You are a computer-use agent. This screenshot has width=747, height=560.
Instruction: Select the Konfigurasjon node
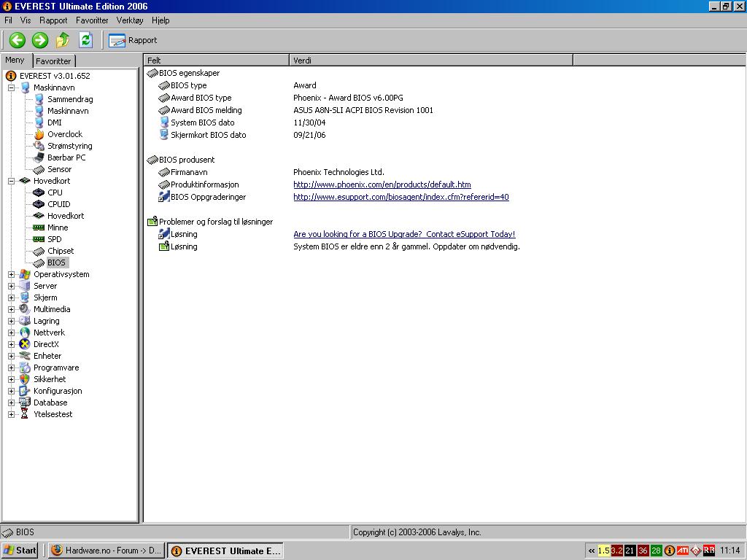coord(58,391)
